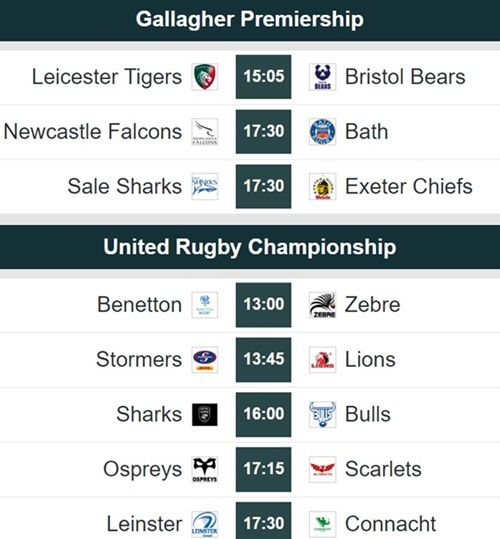Click the Leicester Tigers crest icon
This screenshot has width=500, height=539.
205,77
